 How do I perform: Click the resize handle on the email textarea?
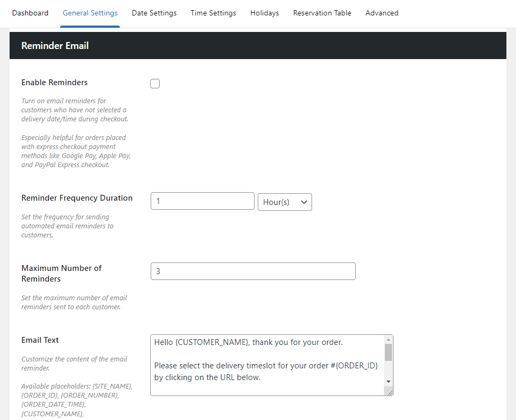coord(390,392)
